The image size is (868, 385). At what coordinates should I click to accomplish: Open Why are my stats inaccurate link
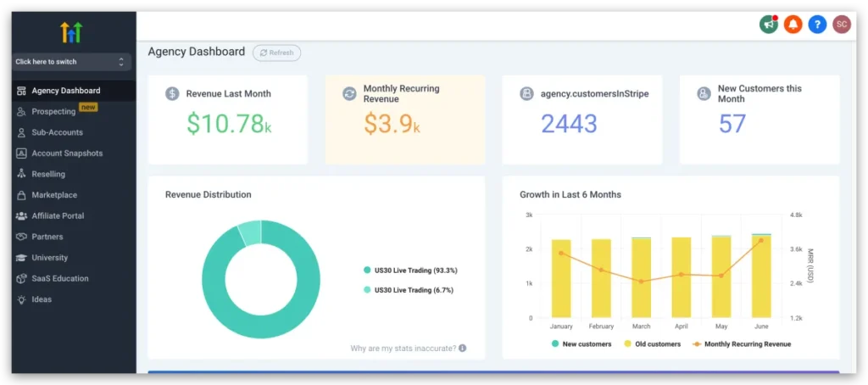(x=403, y=349)
